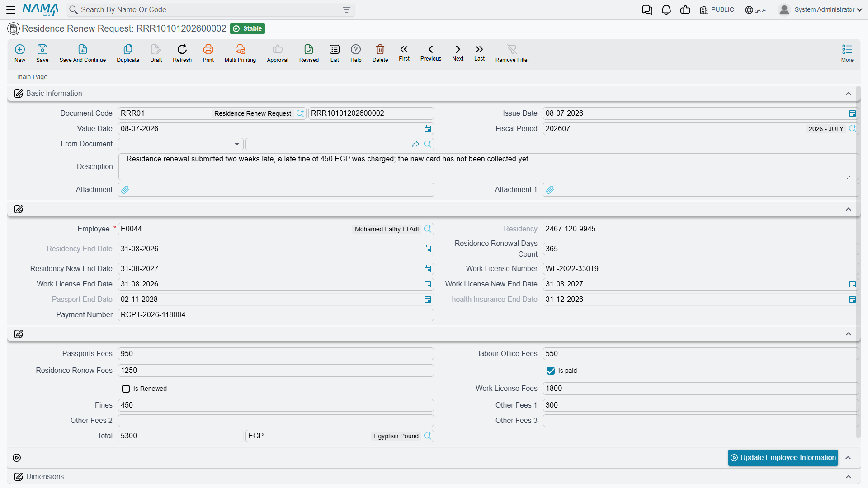Open search filter options icon

[347, 10]
